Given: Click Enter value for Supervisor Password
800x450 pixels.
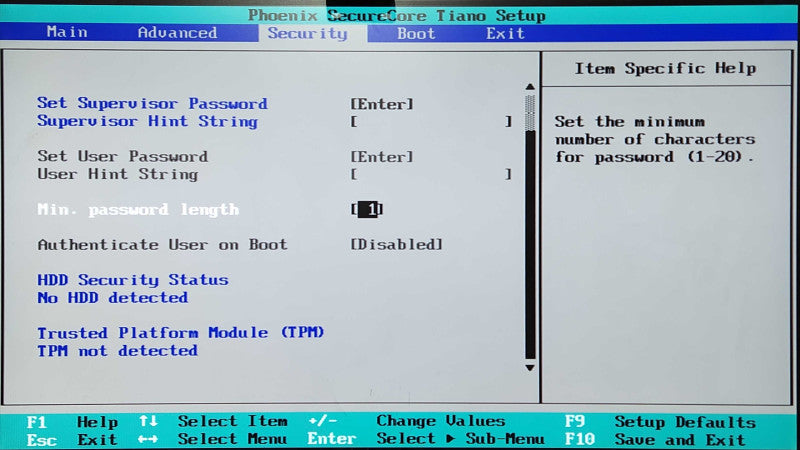Looking at the screenshot, I should (382, 104).
